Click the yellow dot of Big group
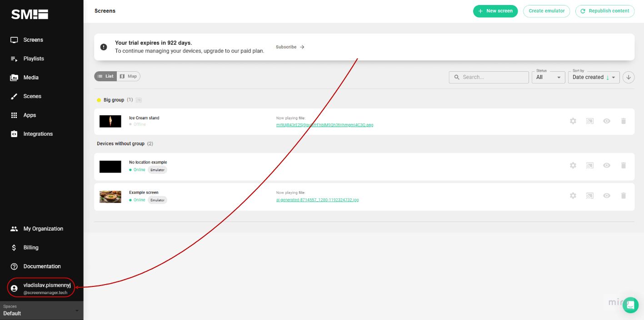The height and width of the screenshot is (320, 644). (x=99, y=100)
